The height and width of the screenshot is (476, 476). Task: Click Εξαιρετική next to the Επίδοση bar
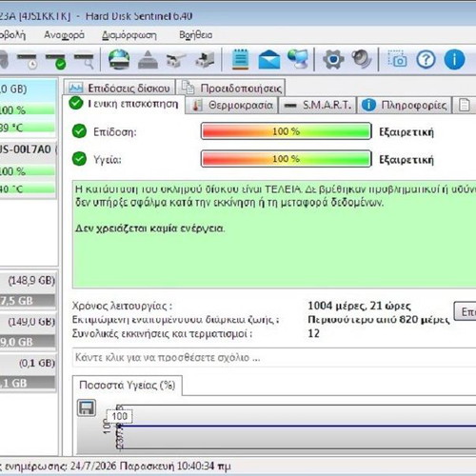tap(407, 131)
